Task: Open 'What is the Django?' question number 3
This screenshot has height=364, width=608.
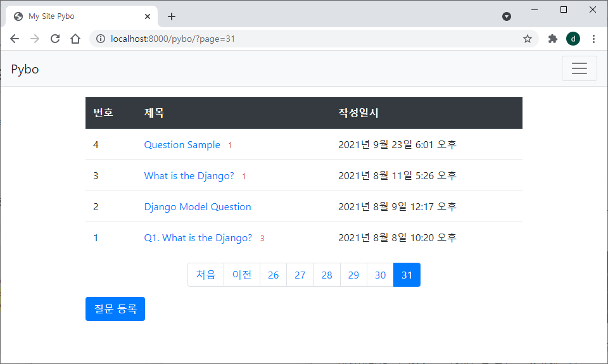Action: [189, 175]
